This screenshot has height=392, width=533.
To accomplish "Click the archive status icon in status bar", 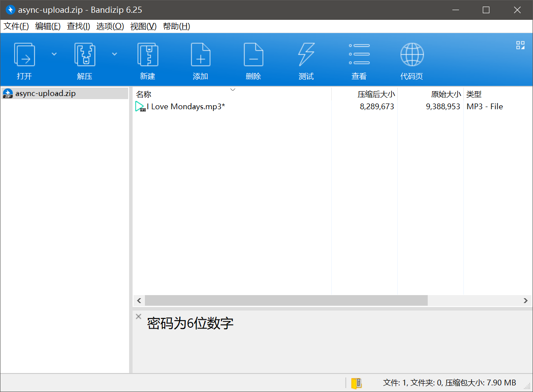I will (356, 383).
